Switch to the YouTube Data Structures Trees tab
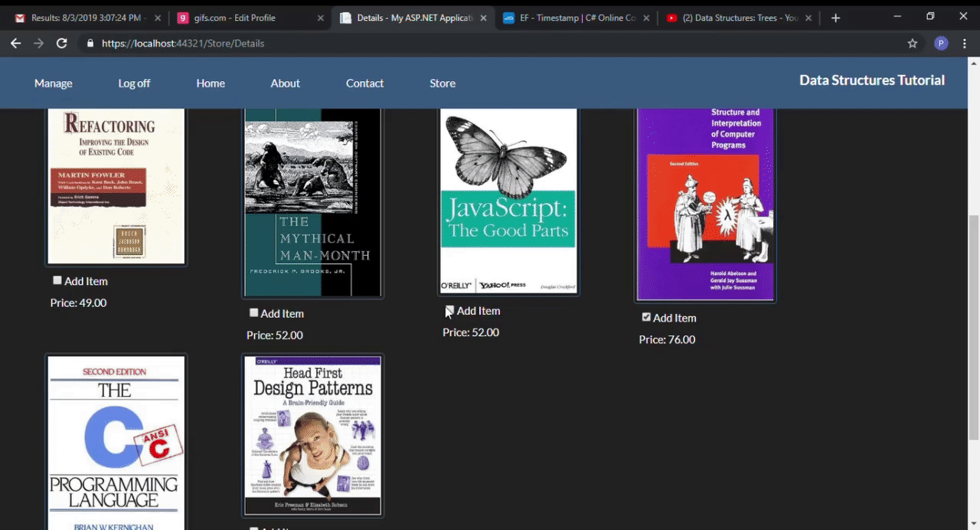 click(740, 18)
